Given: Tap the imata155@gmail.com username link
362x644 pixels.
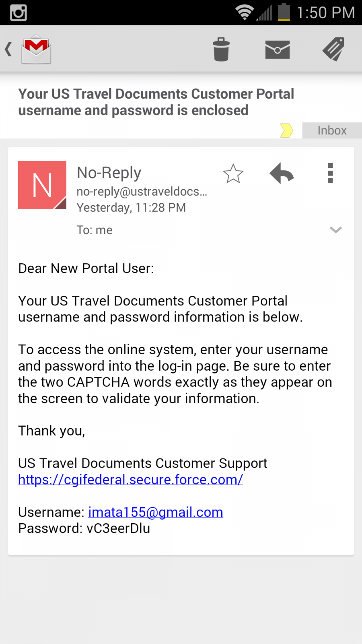Looking at the screenshot, I should tap(156, 512).
